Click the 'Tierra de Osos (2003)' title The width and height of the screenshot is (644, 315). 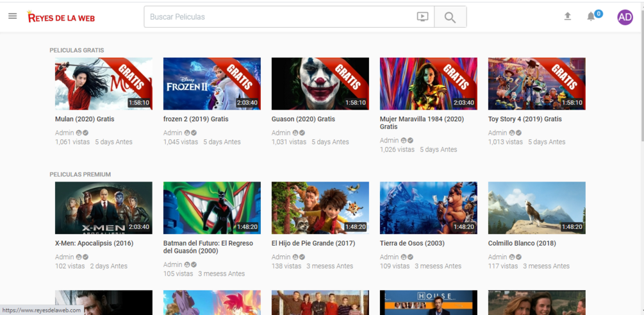click(413, 243)
